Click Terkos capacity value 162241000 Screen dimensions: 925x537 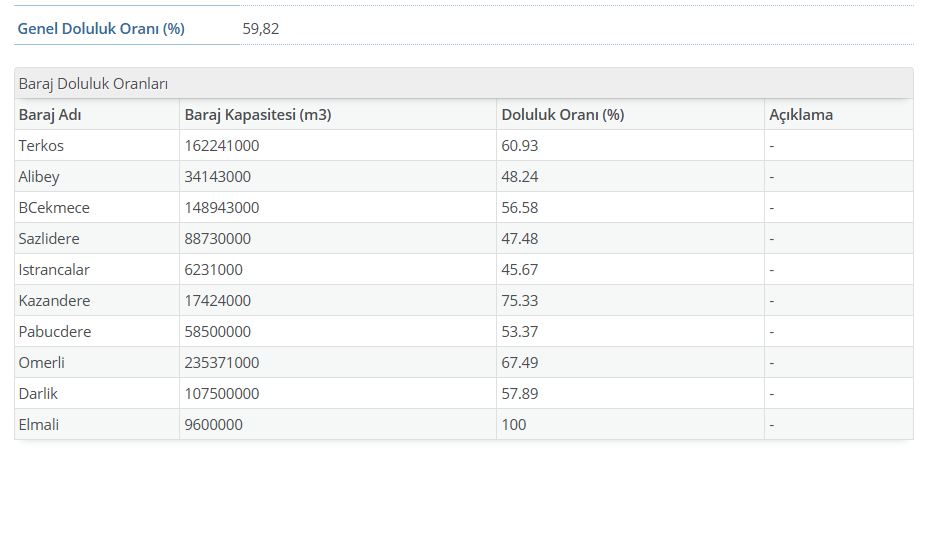[x=222, y=146]
